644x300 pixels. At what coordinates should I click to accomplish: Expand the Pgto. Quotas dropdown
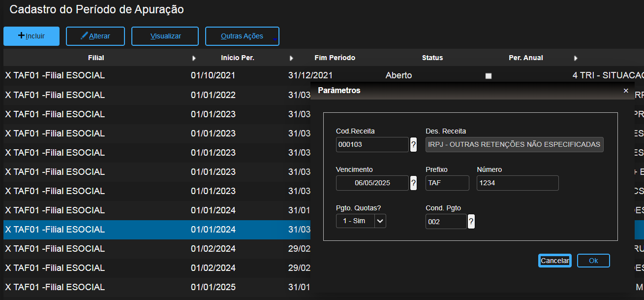[x=380, y=221]
